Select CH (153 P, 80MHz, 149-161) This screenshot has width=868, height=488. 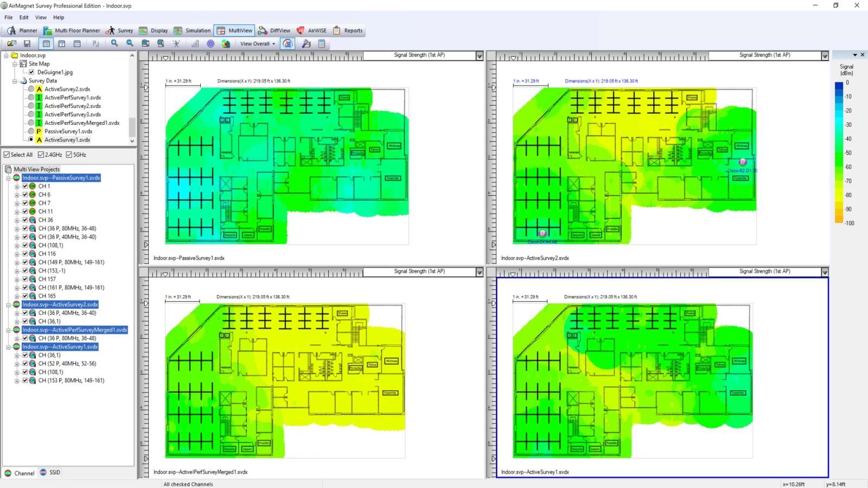(x=71, y=381)
